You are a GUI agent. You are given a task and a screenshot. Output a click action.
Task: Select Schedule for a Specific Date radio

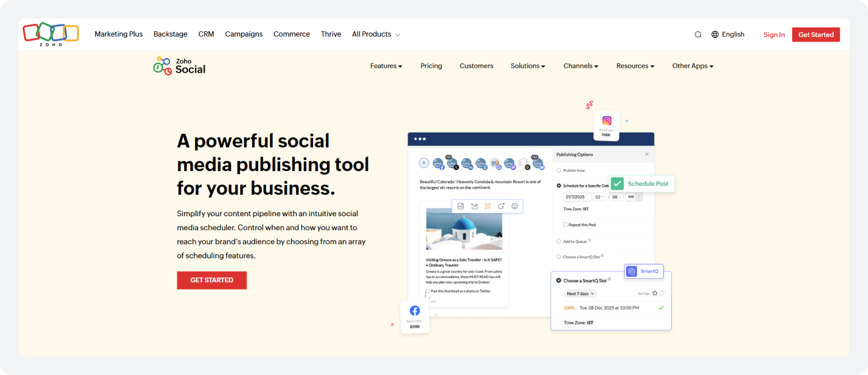pyautogui.click(x=559, y=186)
